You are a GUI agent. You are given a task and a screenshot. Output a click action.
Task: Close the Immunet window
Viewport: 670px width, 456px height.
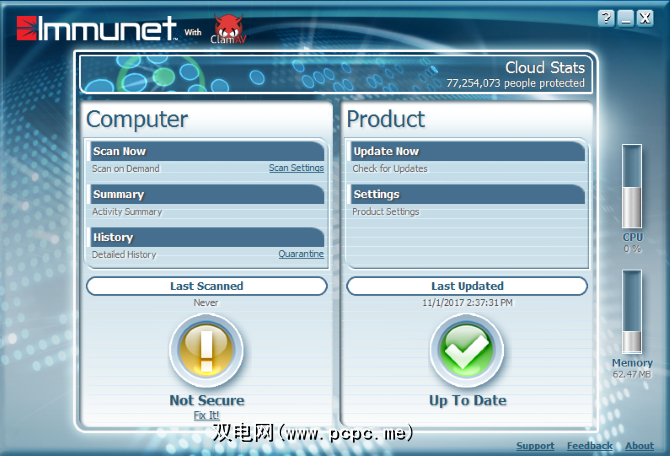click(645, 18)
